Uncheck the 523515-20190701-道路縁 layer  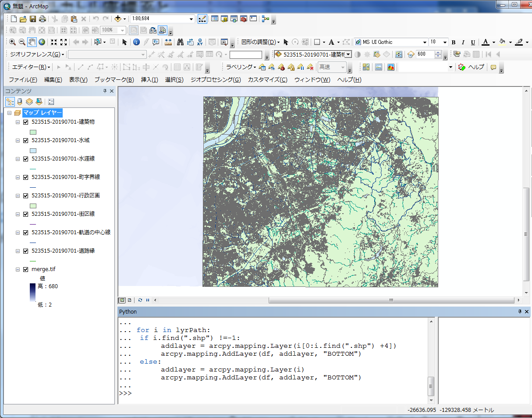click(x=26, y=251)
